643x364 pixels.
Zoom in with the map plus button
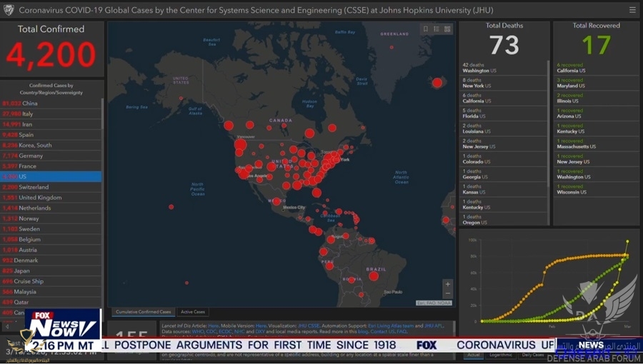coord(448,284)
